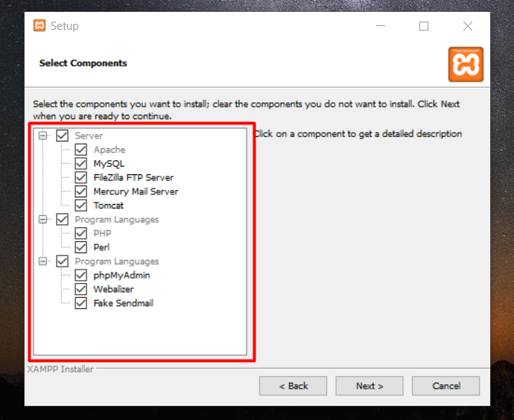Image resolution: width=514 pixels, height=420 pixels.
Task: Maximize the Setup window
Action: pyautogui.click(x=424, y=26)
